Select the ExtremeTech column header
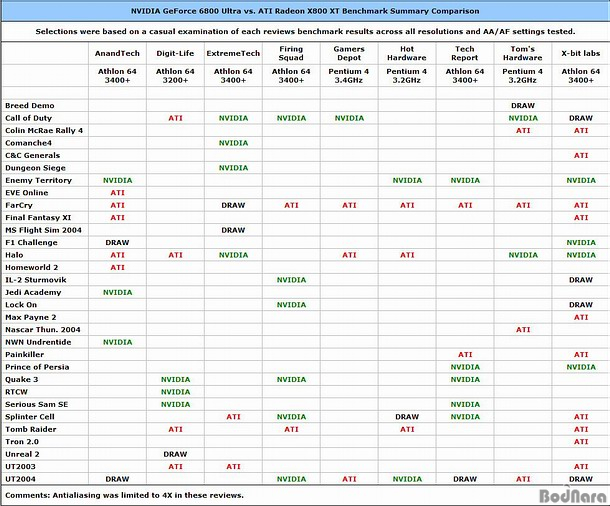The width and height of the screenshot is (610, 506). (233, 53)
